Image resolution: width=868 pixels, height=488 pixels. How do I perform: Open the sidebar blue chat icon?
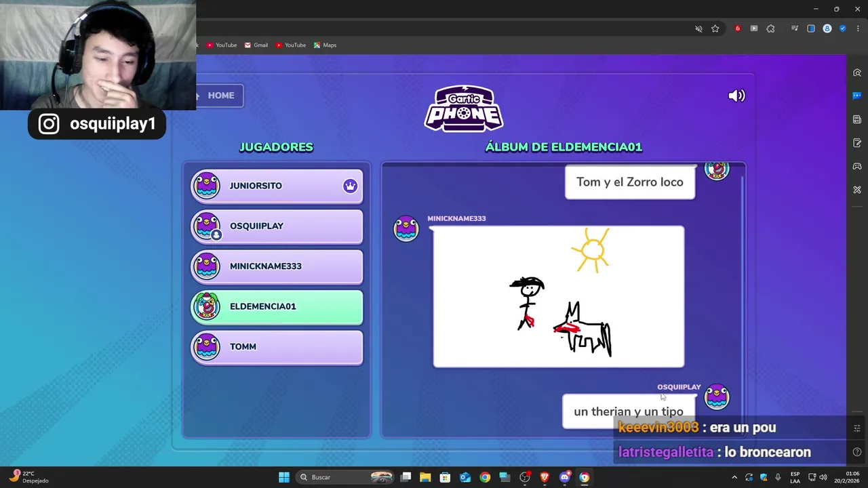tap(857, 96)
